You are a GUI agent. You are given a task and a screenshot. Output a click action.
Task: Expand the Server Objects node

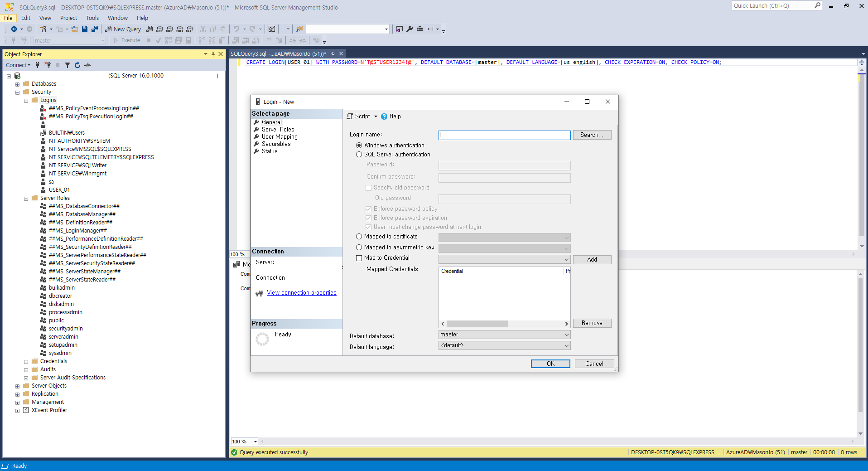coord(17,386)
